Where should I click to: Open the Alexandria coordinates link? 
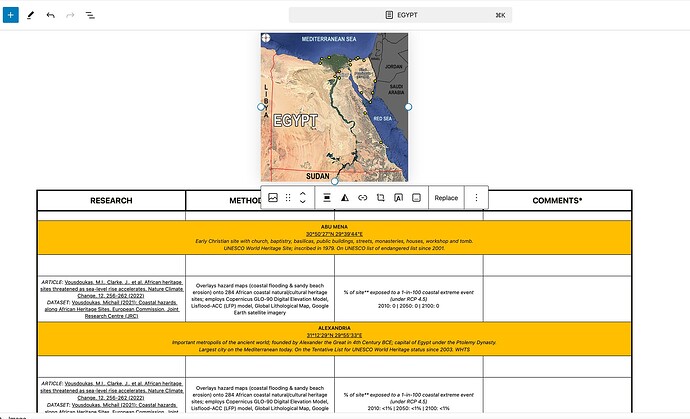[x=334, y=335]
